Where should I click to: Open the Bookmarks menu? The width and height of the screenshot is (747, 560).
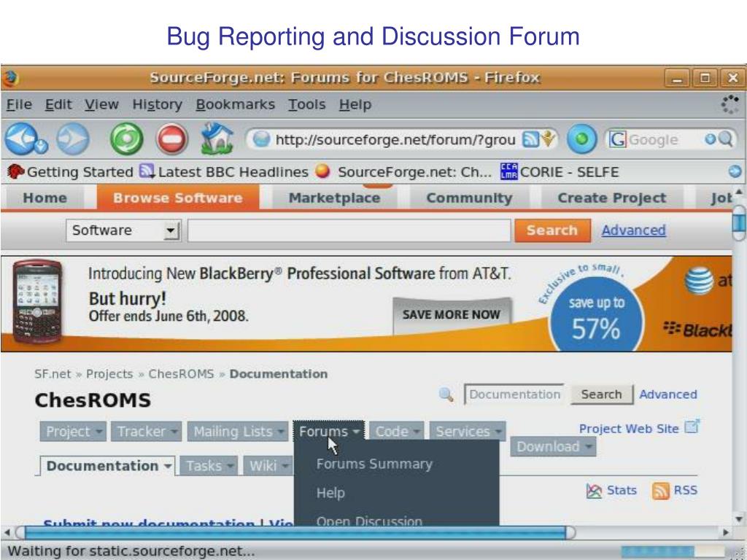[236, 104]
